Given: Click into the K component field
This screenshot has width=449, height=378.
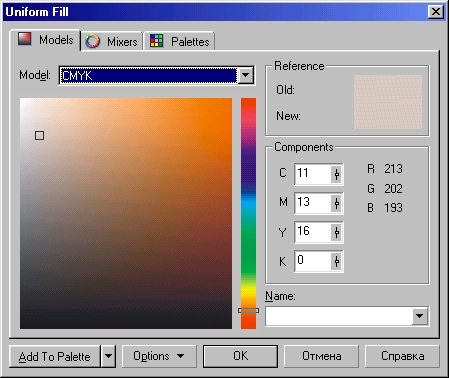Looking at the screenshot, I should 313,261.
